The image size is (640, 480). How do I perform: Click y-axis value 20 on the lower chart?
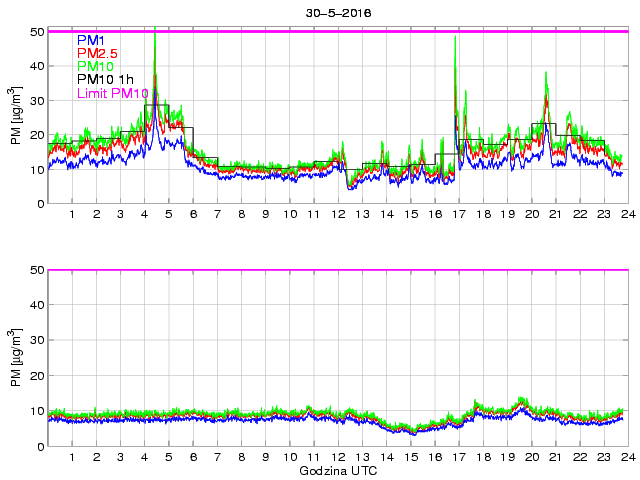pyautogui.click(x=37, y=376)
